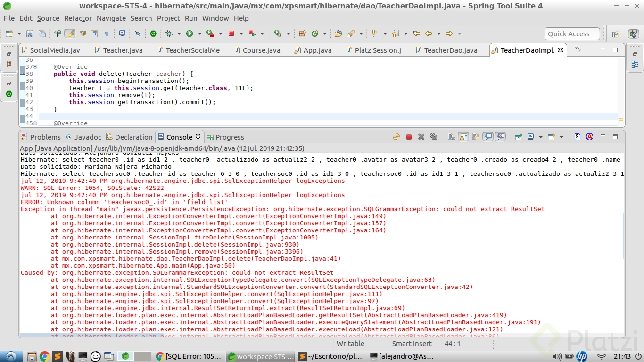Remove all terminated launches in Console

(x=433, y=137)
